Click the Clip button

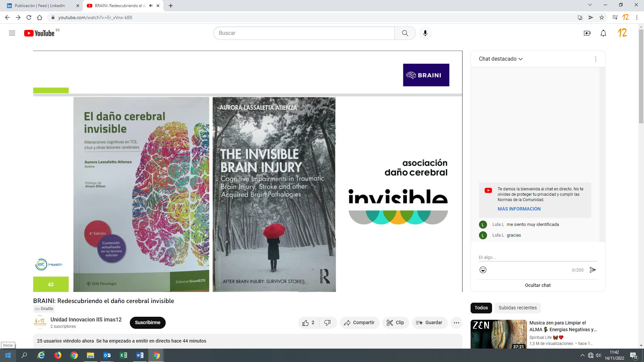395,323
